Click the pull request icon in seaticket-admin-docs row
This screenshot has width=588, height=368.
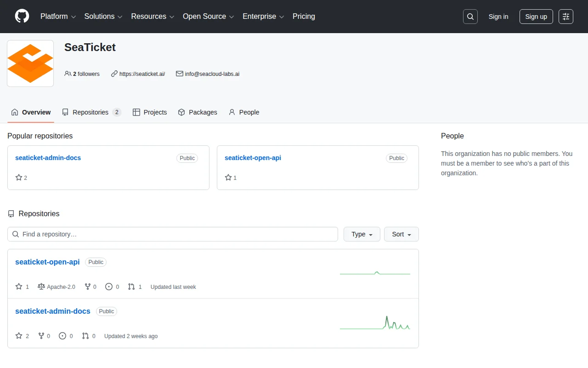pos(85,336)
